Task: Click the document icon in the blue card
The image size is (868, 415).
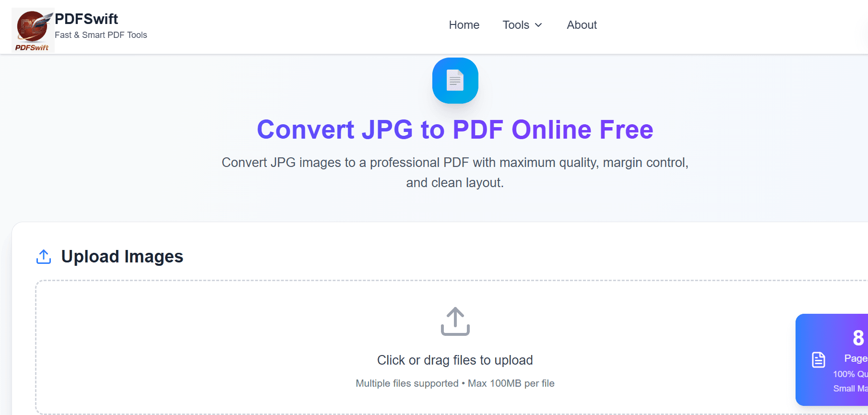Action: pos(819,359)
